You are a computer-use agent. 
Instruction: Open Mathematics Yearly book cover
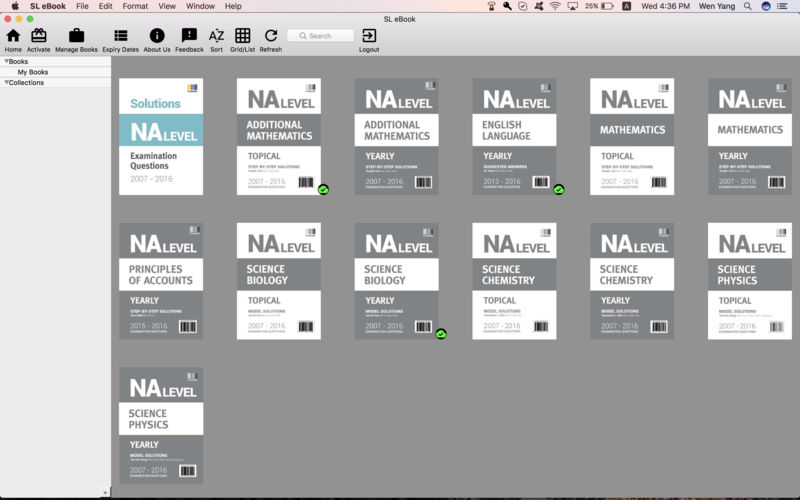point(750,136)
